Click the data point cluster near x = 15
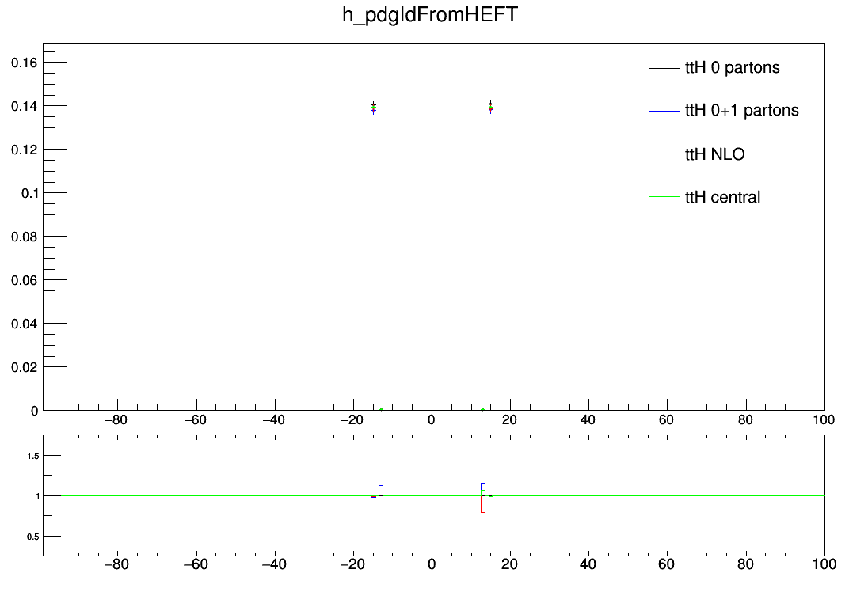This screenshot has height=611, width=868. click(490, 107)
